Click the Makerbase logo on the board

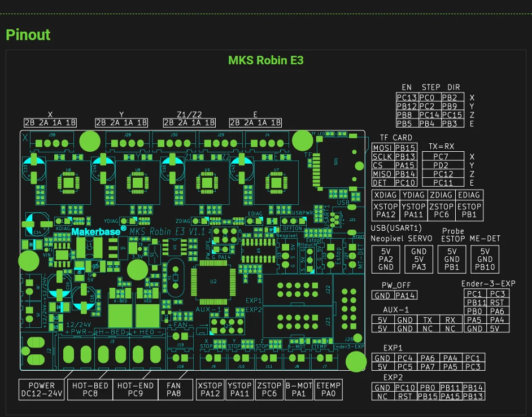tap(99, 231)
